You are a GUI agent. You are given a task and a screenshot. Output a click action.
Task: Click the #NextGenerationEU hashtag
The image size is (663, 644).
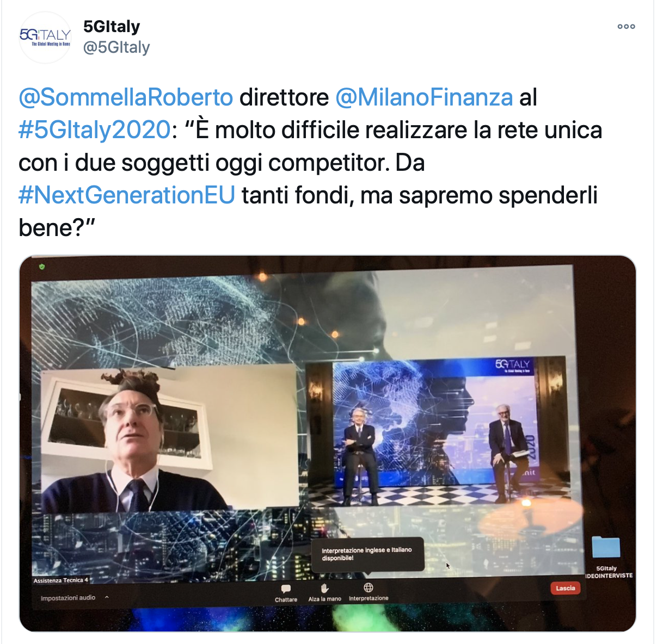(x=127, y=195)
